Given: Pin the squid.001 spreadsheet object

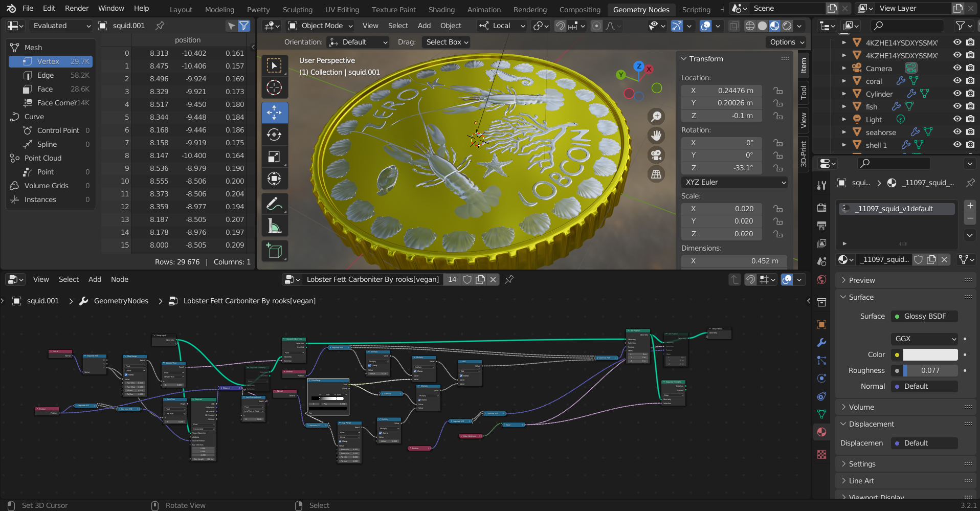Looking at the screenshot, I should coord(160,26).
